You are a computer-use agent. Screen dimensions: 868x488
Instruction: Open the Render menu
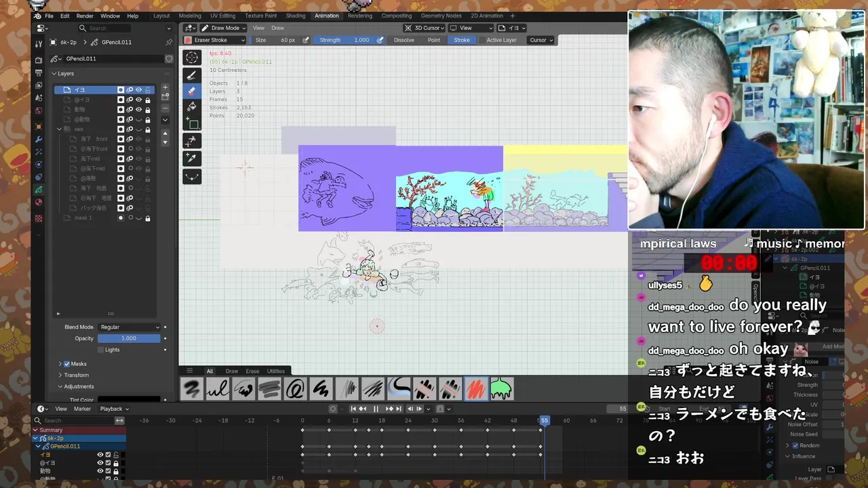85,16
